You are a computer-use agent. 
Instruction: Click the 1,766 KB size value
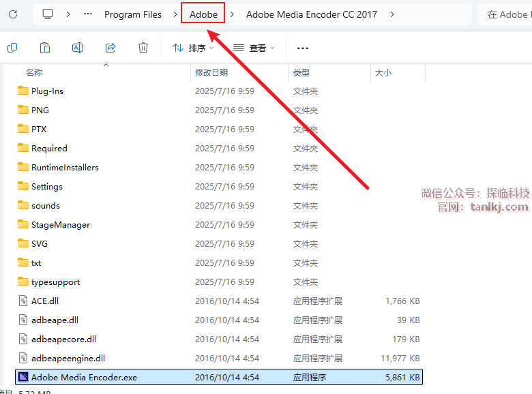pos(402,301)
